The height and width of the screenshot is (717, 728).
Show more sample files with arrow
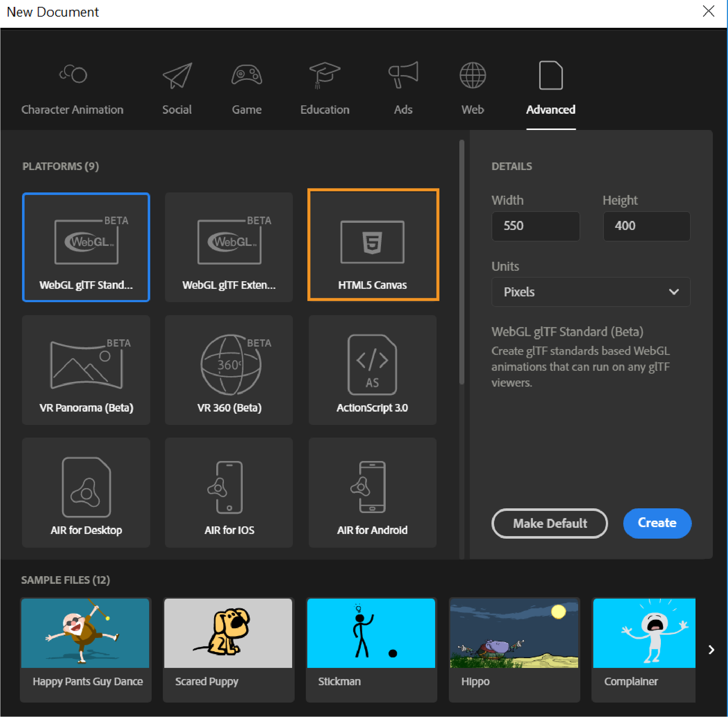(711, 649)
